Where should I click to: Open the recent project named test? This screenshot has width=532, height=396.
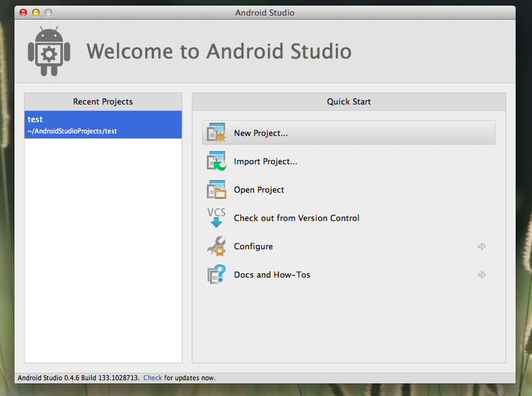click(x=103, y=125)
